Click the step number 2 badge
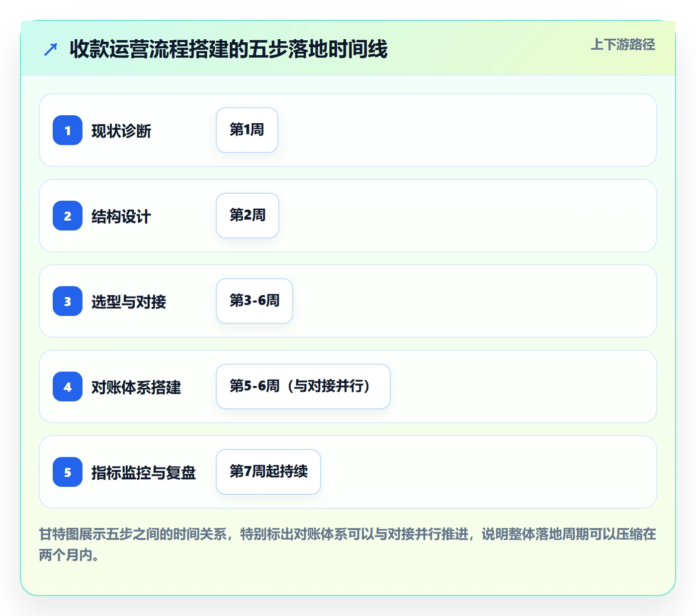Viewport: 696px width, 616px height. tap(68, 216)
